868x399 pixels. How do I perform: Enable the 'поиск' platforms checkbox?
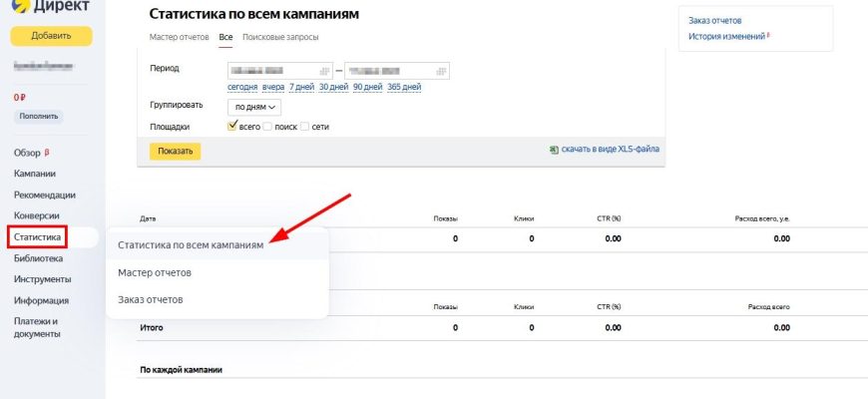point(266,127)
